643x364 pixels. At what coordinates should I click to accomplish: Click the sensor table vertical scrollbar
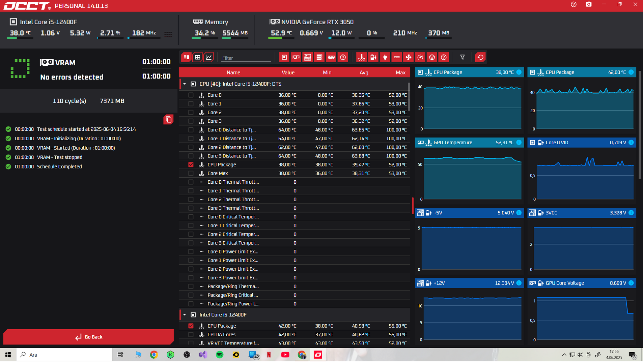click(409, 97)
